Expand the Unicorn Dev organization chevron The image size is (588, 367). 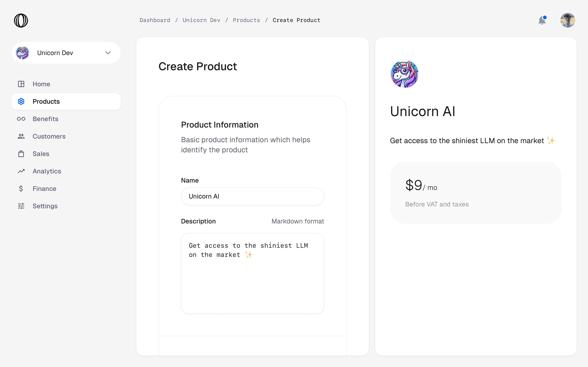(x=108, y=53)
